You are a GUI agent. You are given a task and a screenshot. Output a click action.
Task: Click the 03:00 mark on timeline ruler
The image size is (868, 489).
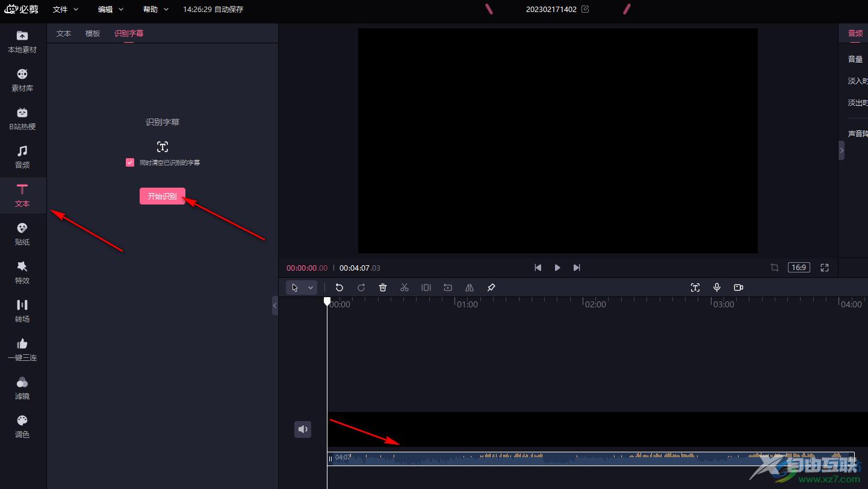[x=724, y=304]
